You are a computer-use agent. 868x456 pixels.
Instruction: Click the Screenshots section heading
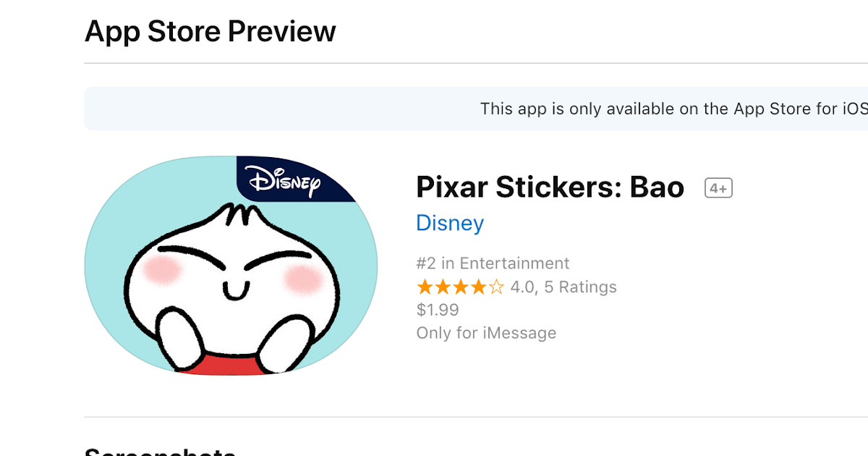pyautogui.click(x=159, y=451)
